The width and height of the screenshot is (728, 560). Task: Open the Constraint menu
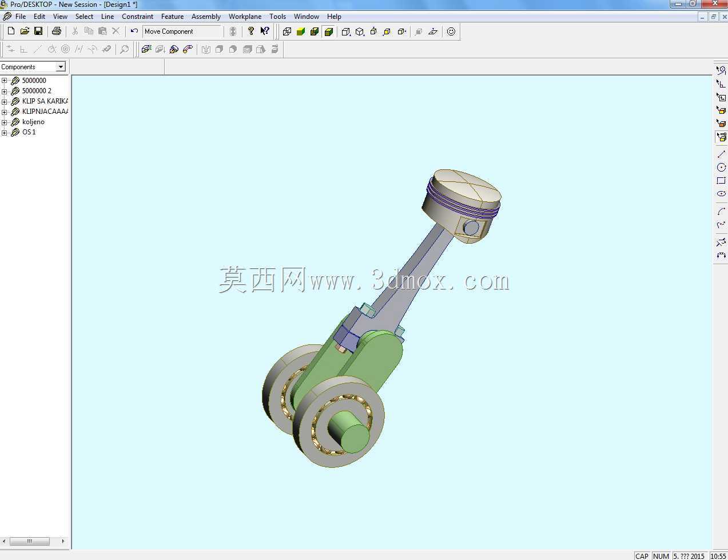[x=137, y=17]
